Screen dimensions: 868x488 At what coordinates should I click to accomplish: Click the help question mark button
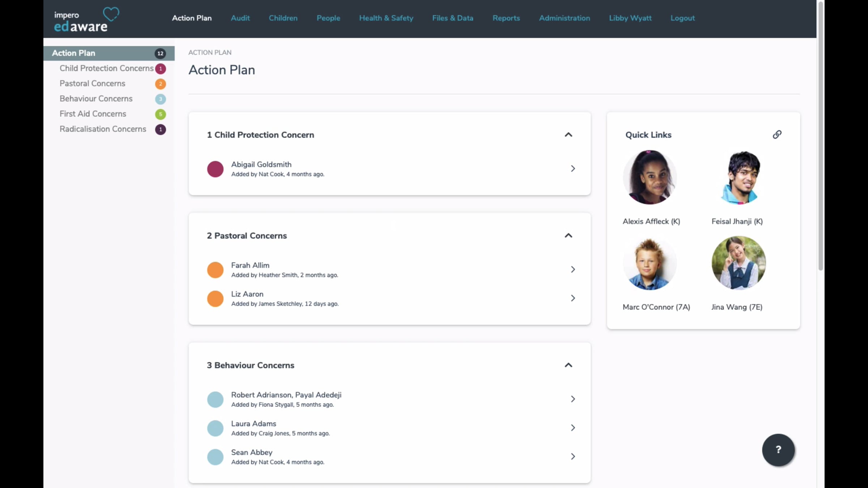(x=778, y=450)
